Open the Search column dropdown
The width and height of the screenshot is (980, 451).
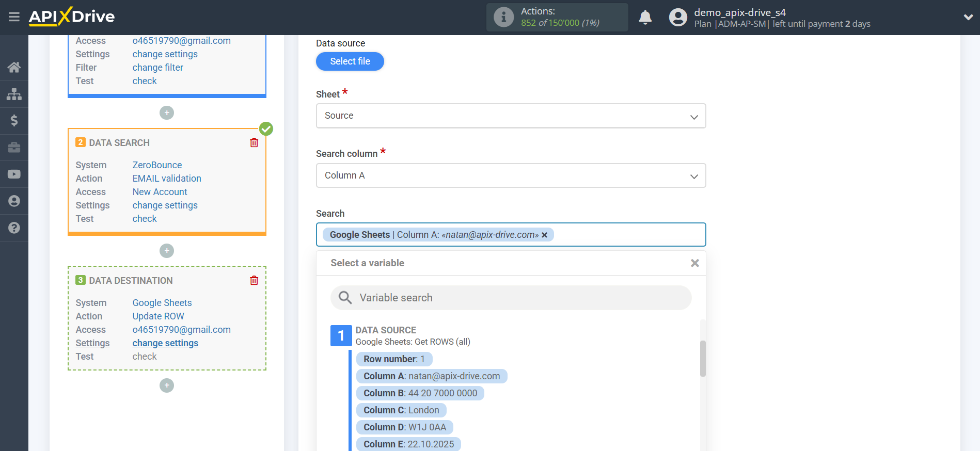[511, 175]
